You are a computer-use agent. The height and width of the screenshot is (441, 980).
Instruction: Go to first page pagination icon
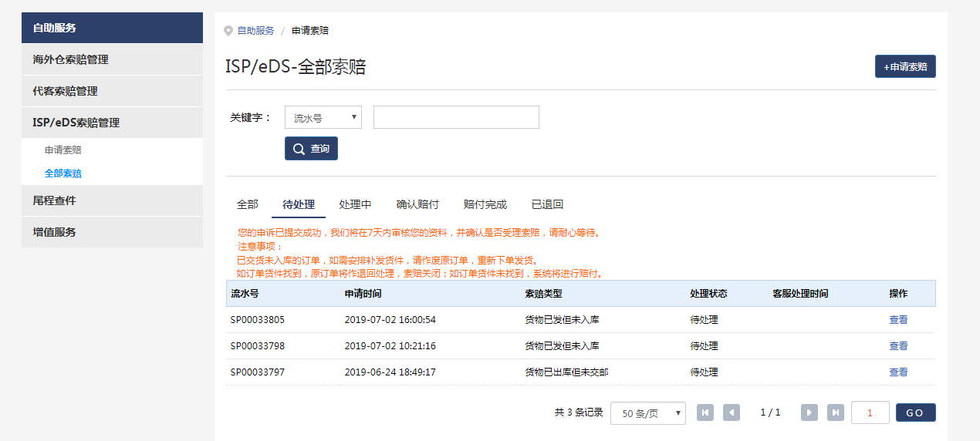tap(705, 412)
